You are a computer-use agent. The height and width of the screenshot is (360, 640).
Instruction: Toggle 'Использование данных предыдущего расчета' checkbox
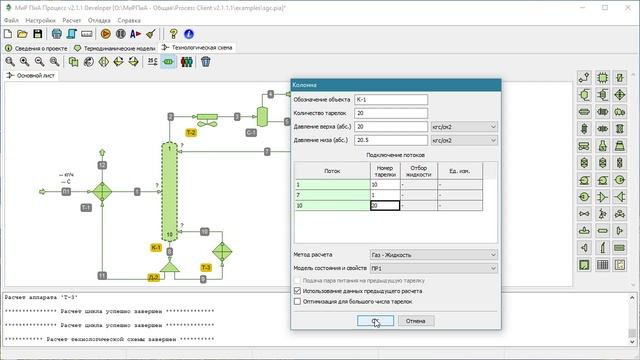[x=298, y=291]
